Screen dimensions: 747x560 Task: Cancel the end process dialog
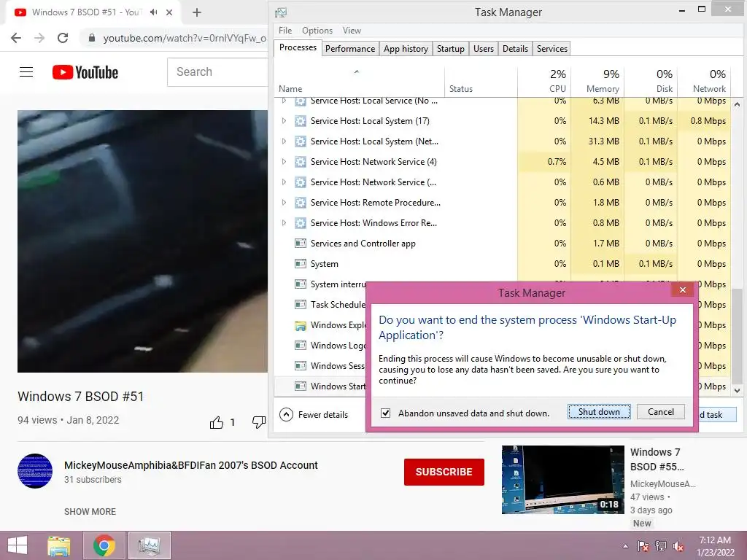(661, 412)
